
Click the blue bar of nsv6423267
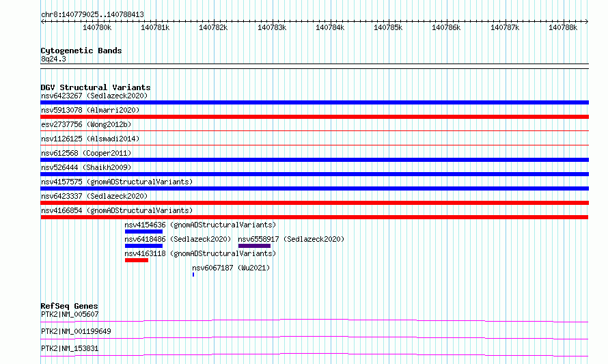[x=314, y=102]
